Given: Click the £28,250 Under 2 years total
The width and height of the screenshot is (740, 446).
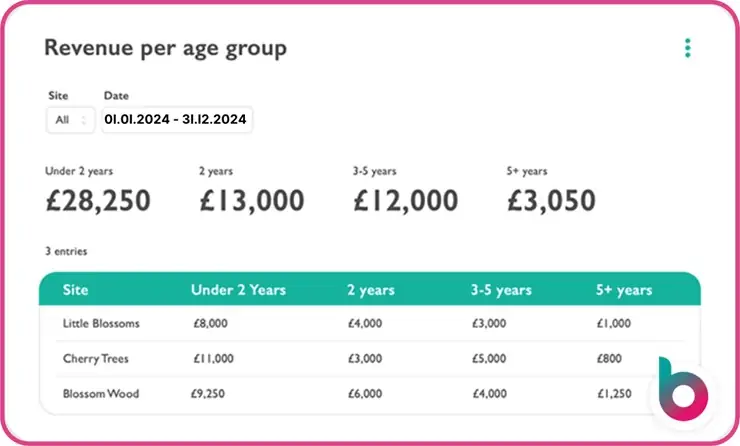Looking at the screenshot, I should pyautogui.click(x=98, y=200).
